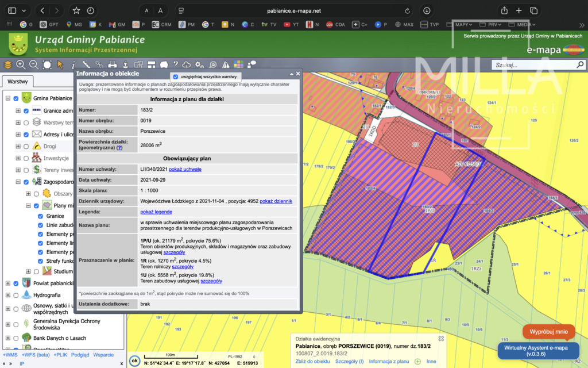This screenshot has height=368, width=588.
Task: Show full extent of the map
Action: (47, 64)
